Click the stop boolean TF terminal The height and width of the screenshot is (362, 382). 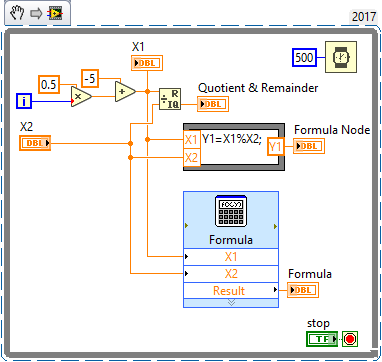[x=322, y=339]
